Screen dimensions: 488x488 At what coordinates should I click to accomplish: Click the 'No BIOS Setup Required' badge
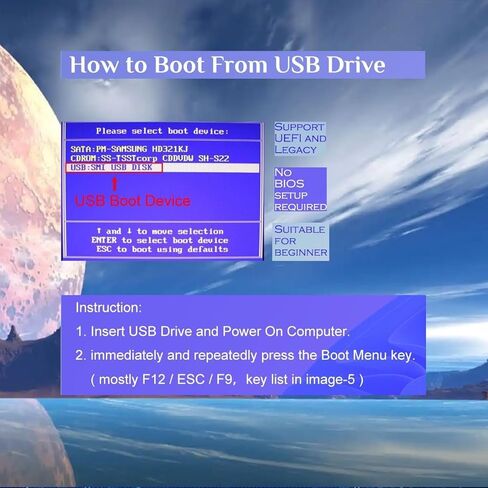pyautogui.click(x=300, y=190)
